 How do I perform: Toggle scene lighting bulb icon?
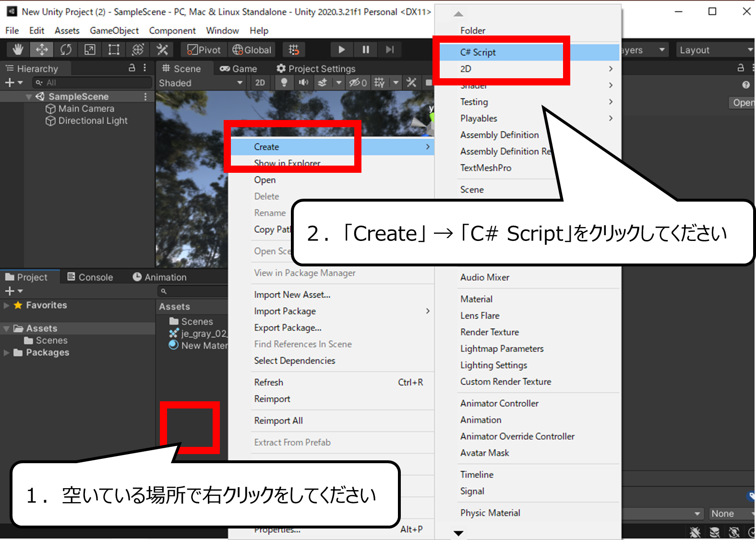[284, 83]
